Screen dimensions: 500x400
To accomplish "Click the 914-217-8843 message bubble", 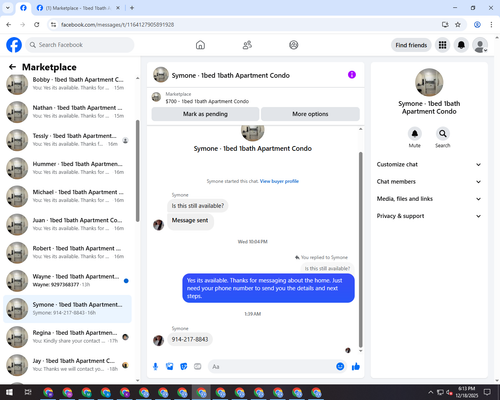I will [190, 339].
